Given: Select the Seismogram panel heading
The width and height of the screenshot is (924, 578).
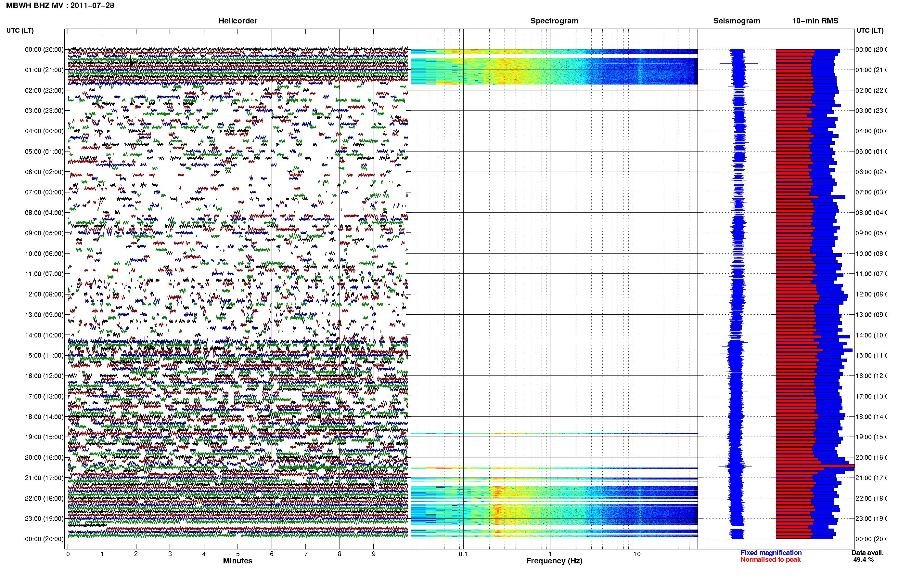Looking at the screenshot, I should [737, 21].
